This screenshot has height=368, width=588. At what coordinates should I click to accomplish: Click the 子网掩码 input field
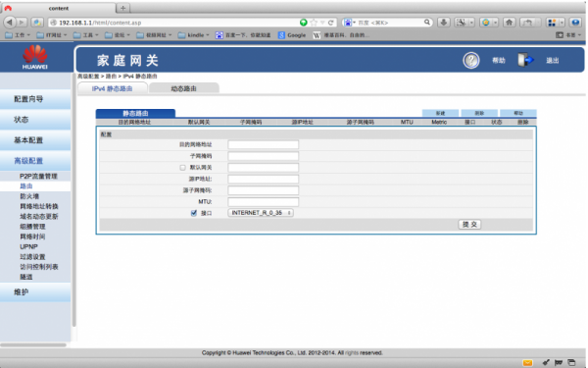point(264,156)
